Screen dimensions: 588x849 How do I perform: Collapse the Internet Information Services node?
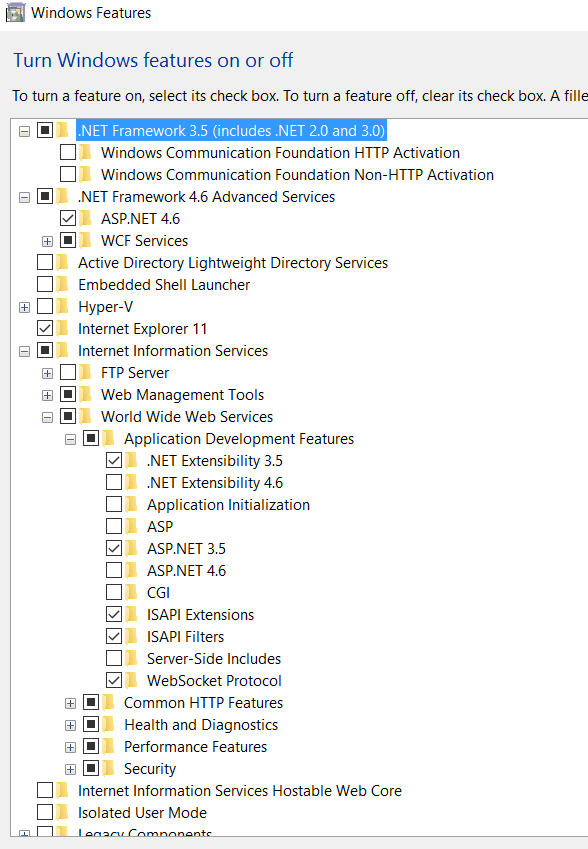point(24,351)
